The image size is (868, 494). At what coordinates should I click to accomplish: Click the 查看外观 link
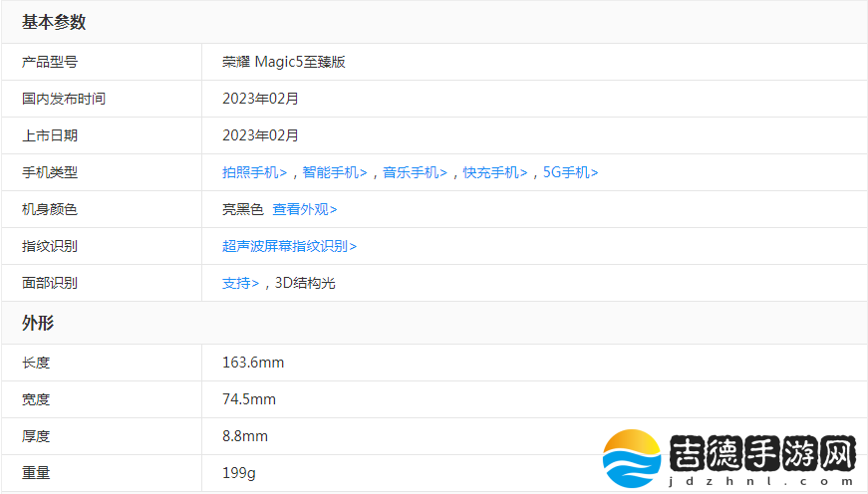tap(305, 210)
